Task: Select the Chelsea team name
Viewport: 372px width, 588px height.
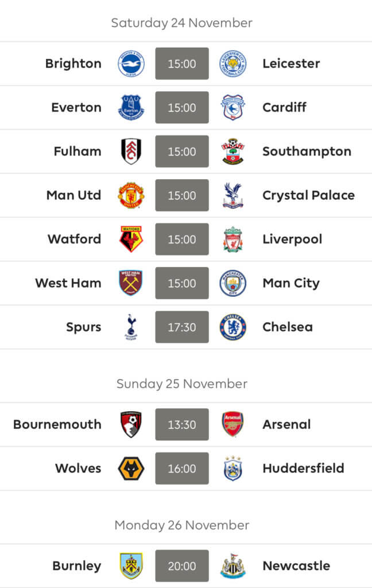Action: point(288,327)
